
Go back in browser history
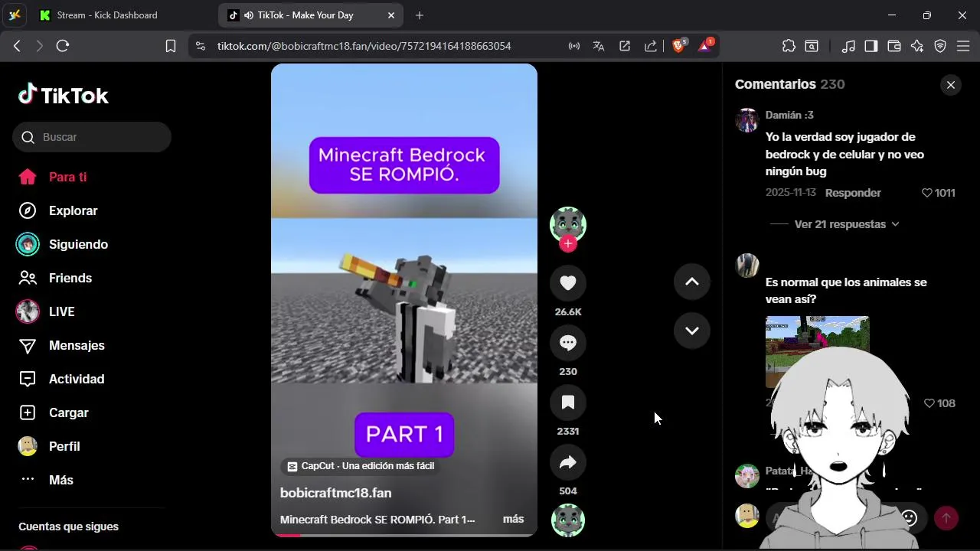point(17,46)
